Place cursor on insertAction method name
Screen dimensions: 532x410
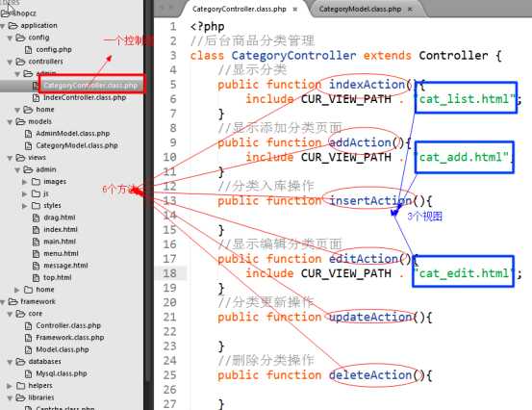click(x=370, y=201)
